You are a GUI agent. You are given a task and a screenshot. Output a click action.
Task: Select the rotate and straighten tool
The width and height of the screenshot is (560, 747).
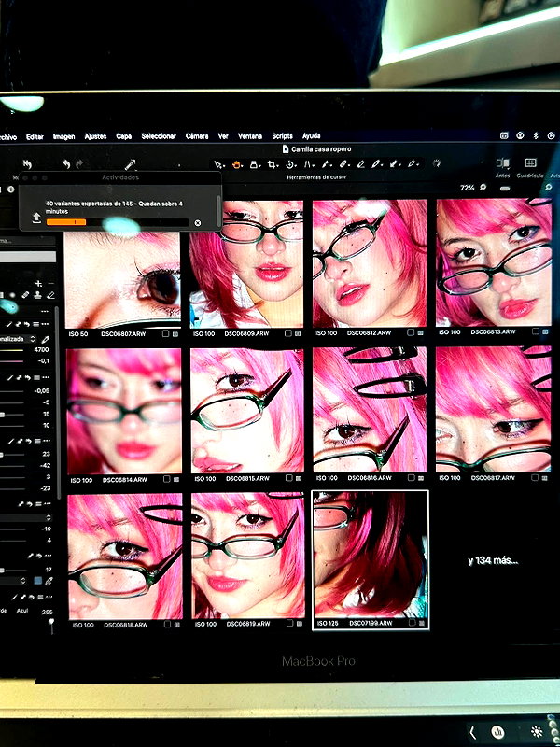coord(289,165)
